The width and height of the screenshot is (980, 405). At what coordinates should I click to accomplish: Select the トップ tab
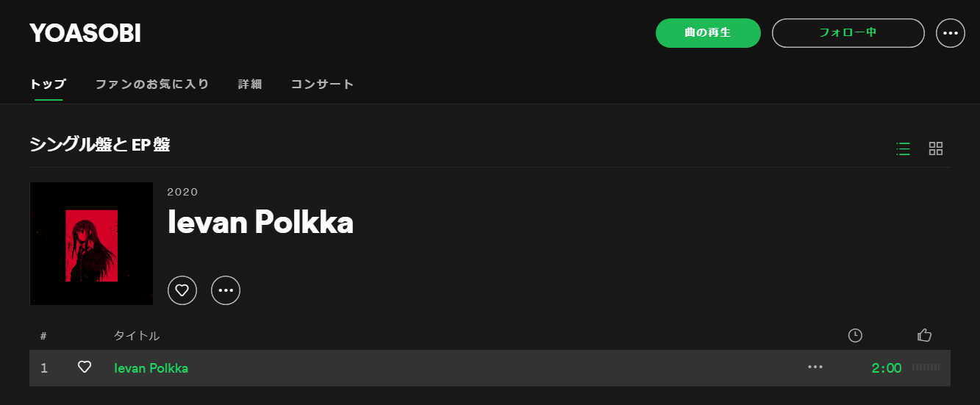48,85
